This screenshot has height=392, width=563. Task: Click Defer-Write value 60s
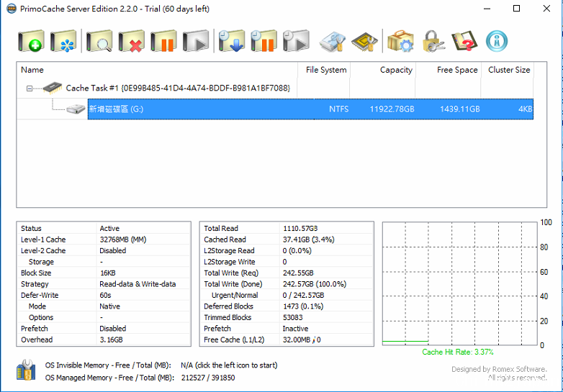(105, 295)
